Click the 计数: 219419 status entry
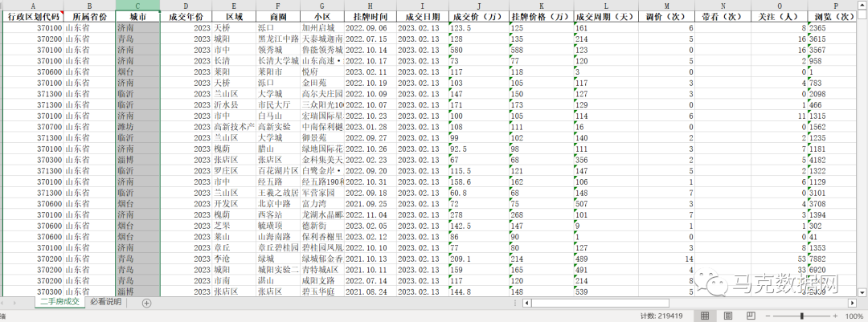Screen dimensions: 868x322 tap(661, 316)
